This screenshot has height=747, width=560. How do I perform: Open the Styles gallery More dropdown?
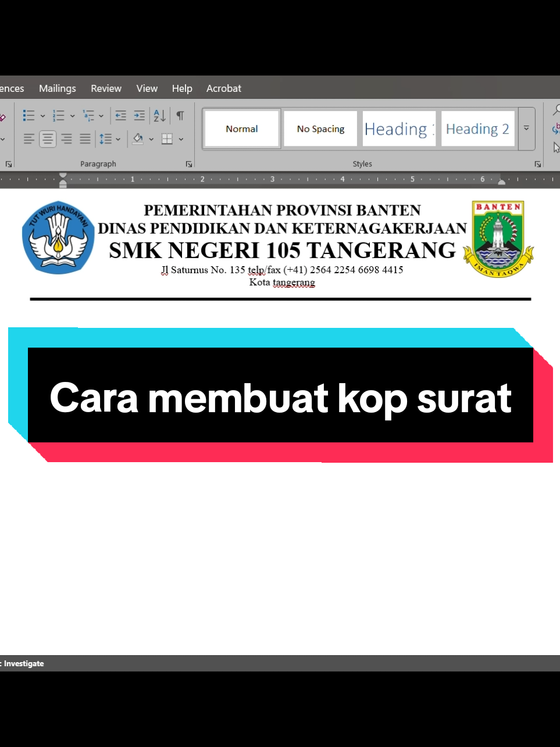point(526,129)
